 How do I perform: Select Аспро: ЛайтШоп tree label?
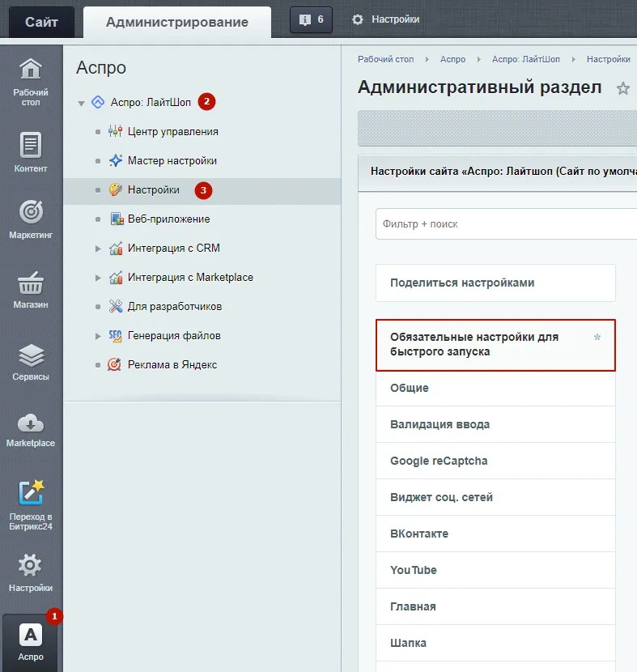coord(151,102)
